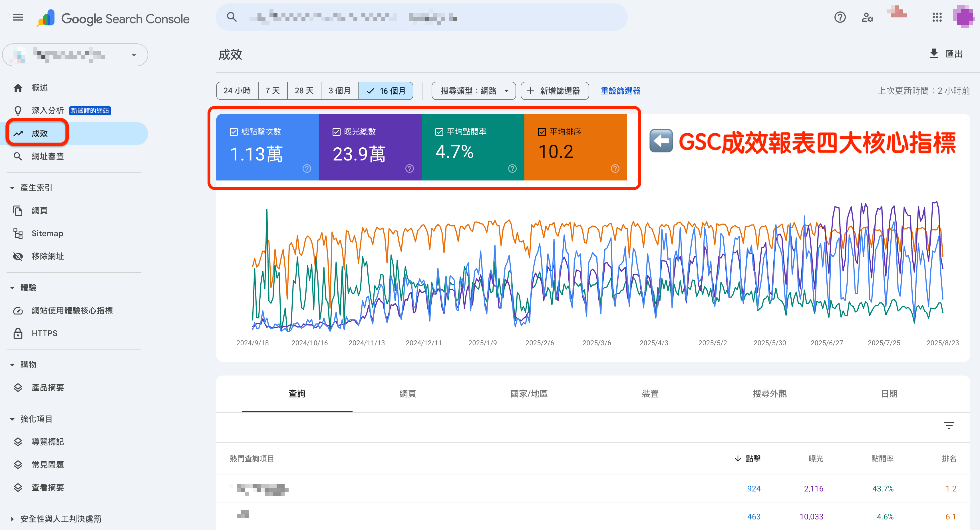The width and height of the screenshot is (980, 530).
Task: Switch to the 查詢 tab
Action: tap(297, 394)
